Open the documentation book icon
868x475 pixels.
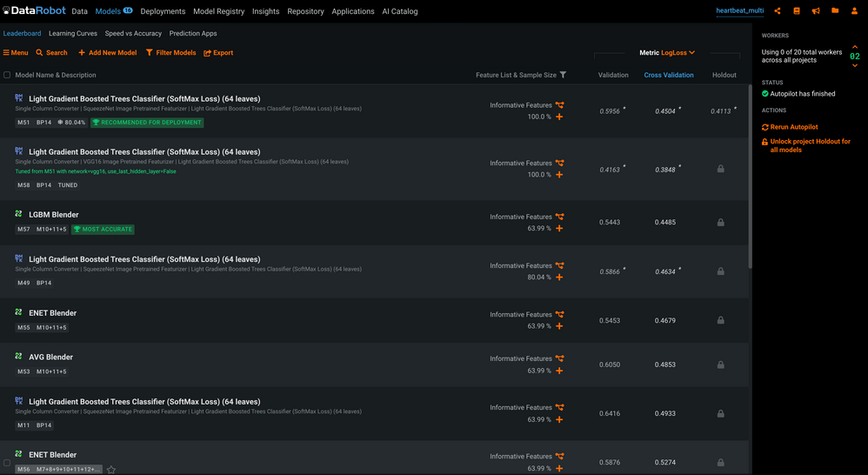pos(797,10)
